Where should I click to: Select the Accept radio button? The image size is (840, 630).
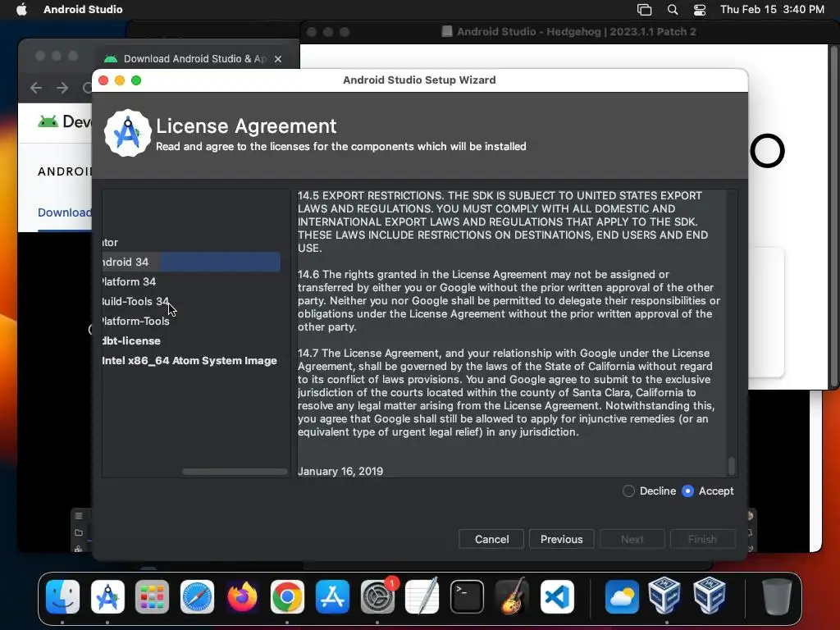pos(688,491)
